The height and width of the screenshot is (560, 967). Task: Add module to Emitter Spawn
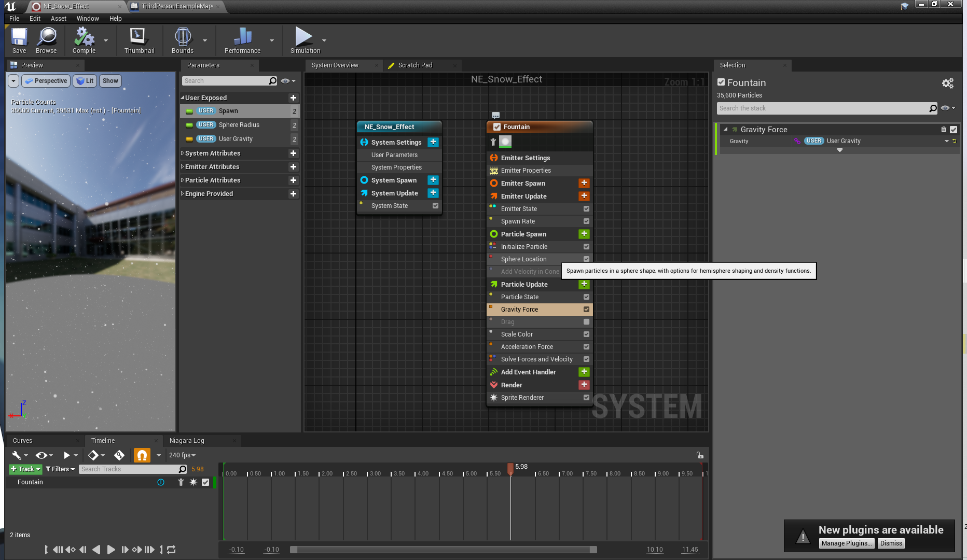[x=584, y=183]
